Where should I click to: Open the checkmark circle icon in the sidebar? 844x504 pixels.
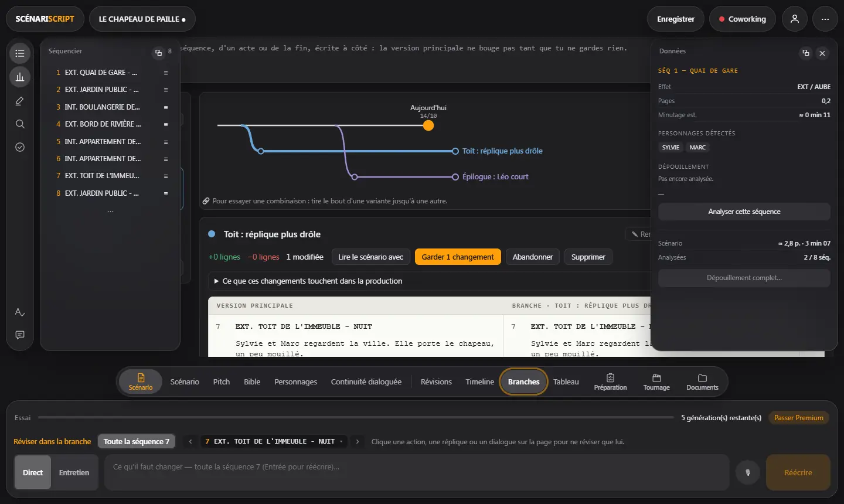(20, 147)
